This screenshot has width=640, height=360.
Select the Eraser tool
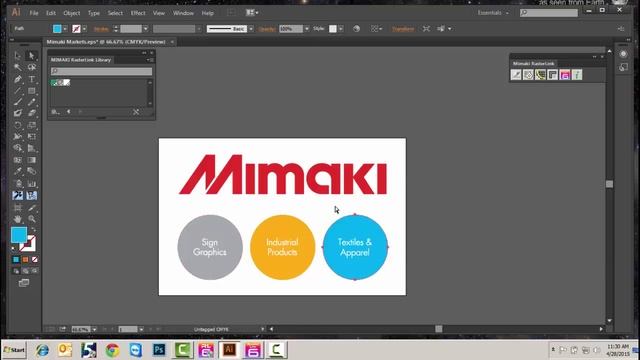click(31, 113)
